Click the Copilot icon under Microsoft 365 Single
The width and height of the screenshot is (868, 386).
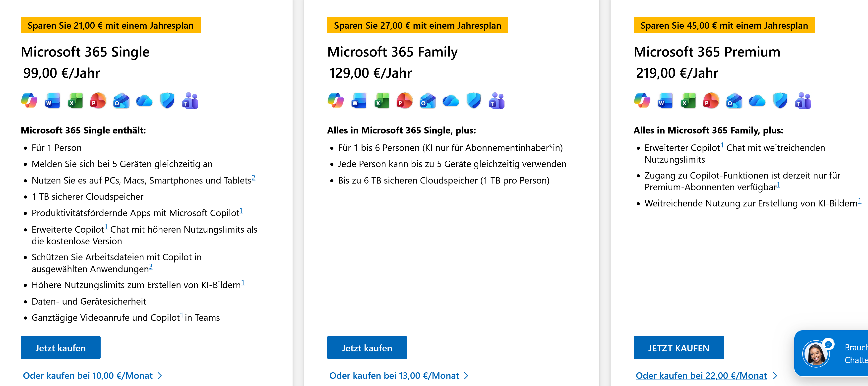tap(29, 100)
